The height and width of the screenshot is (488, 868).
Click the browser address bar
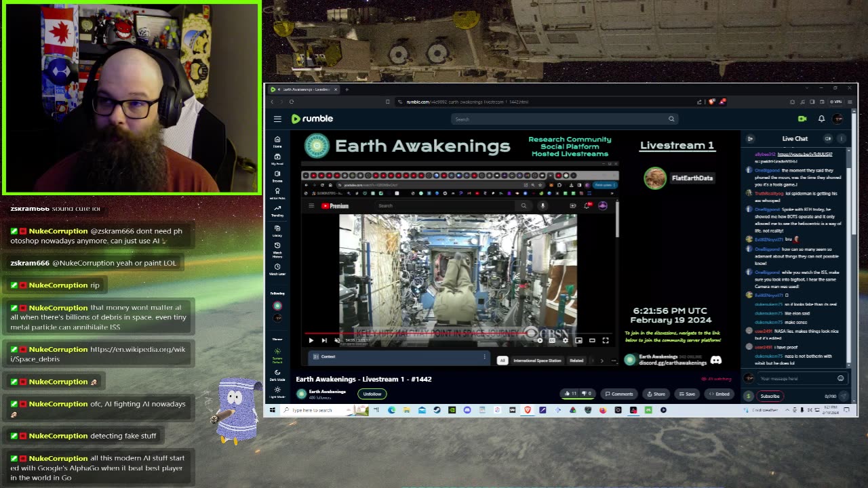coord(542,102)
